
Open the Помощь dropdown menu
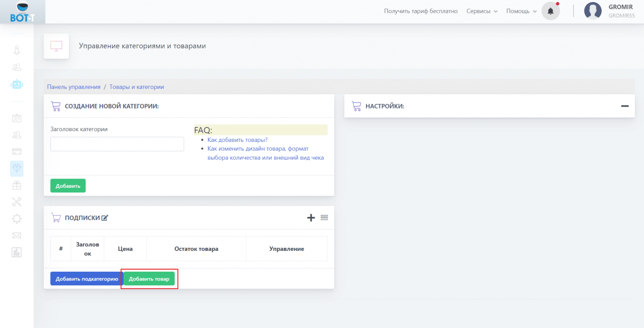coord(521,11)
